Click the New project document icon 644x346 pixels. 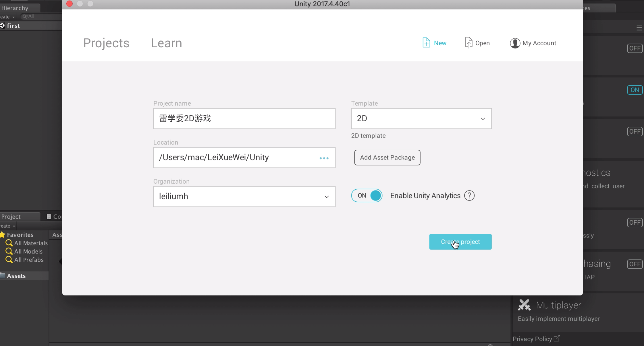click(x=426, y=43)
